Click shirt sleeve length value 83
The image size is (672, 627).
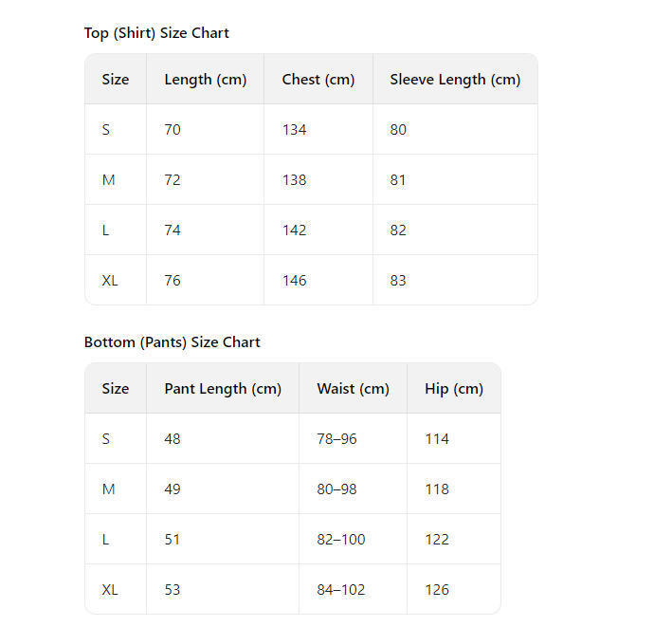point(398,281)
